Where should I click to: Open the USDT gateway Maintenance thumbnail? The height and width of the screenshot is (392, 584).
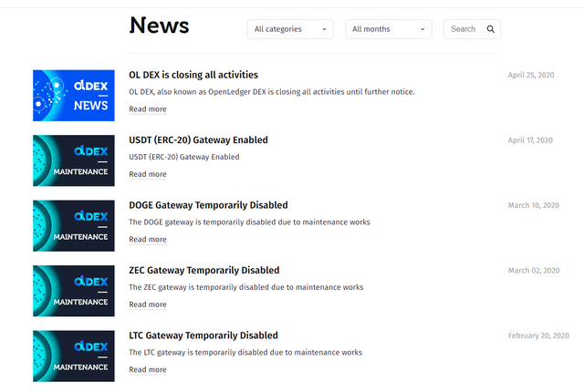tap(74, 160)
